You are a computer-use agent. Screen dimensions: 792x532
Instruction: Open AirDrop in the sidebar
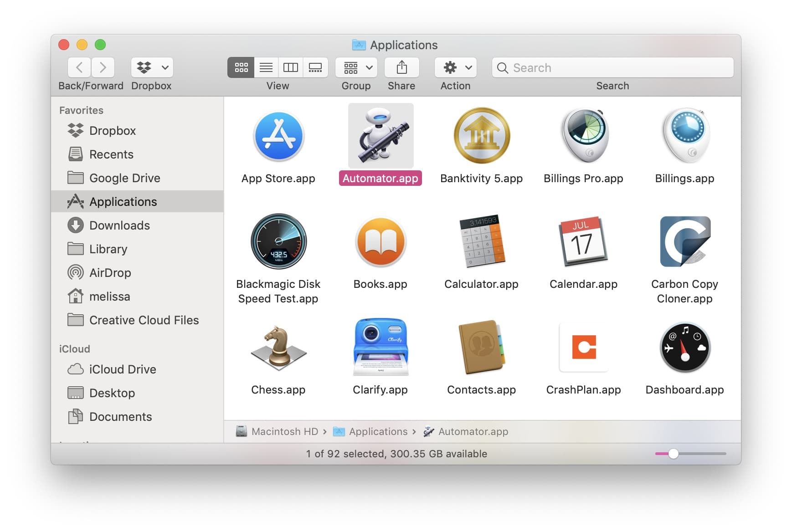(137, 273)
